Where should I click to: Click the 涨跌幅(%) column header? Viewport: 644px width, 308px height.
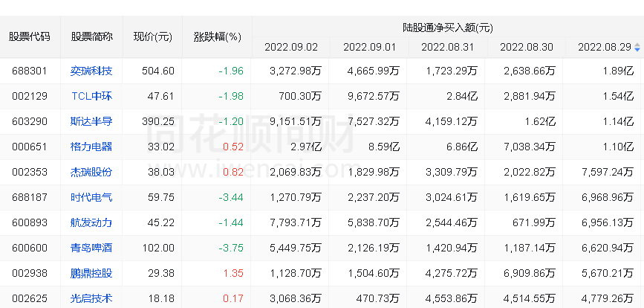click(217, 36)
